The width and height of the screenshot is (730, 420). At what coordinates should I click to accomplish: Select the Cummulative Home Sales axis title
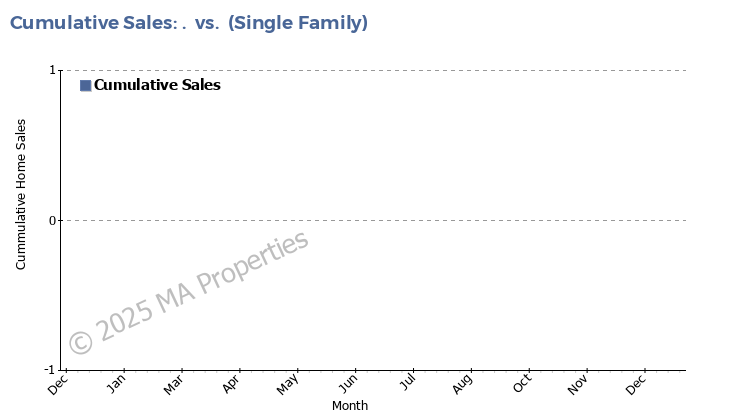click(21, 194)
